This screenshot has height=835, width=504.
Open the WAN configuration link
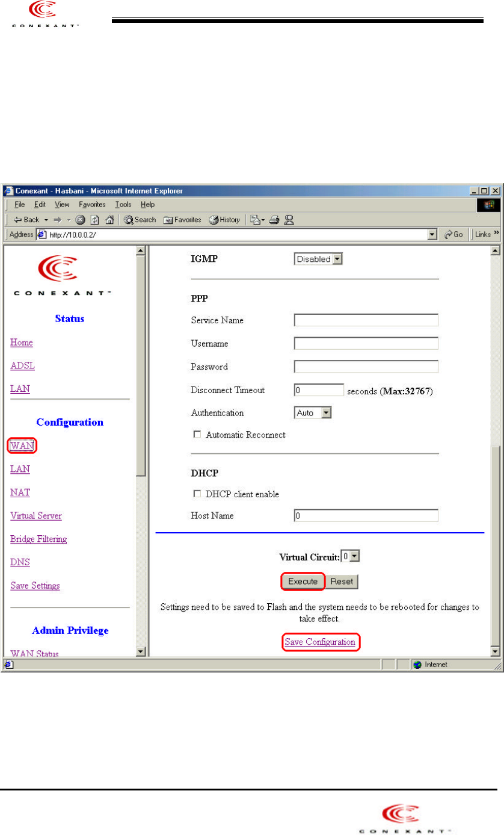click(x=22, y=445)
